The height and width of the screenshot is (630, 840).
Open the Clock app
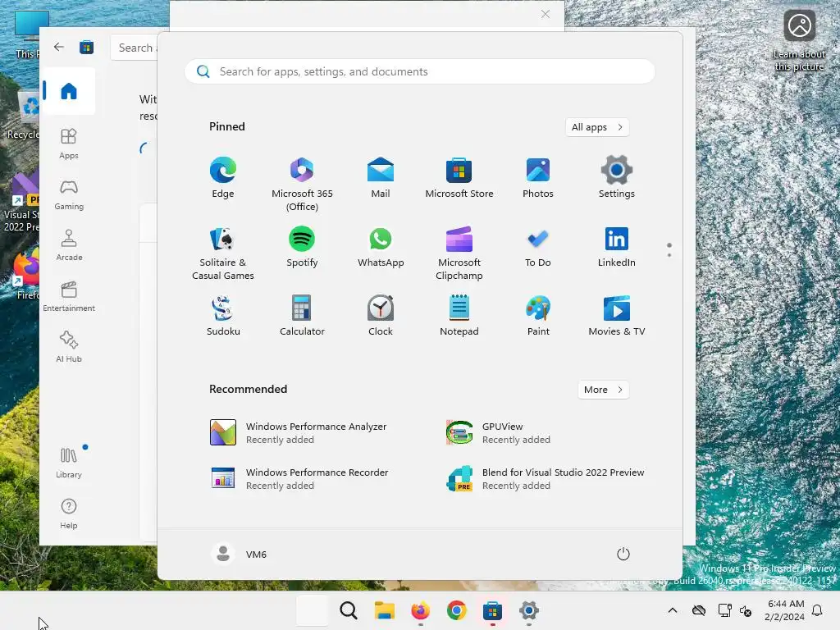[381, 316]
